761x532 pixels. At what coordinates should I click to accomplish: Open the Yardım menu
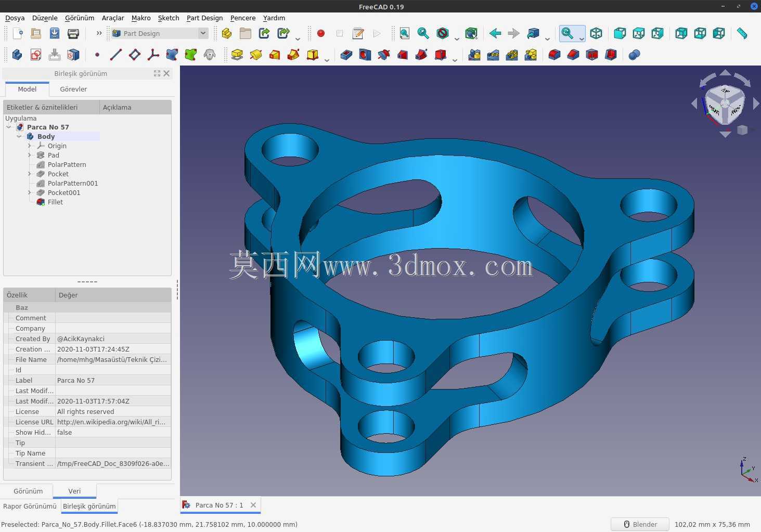pos(274,18)
